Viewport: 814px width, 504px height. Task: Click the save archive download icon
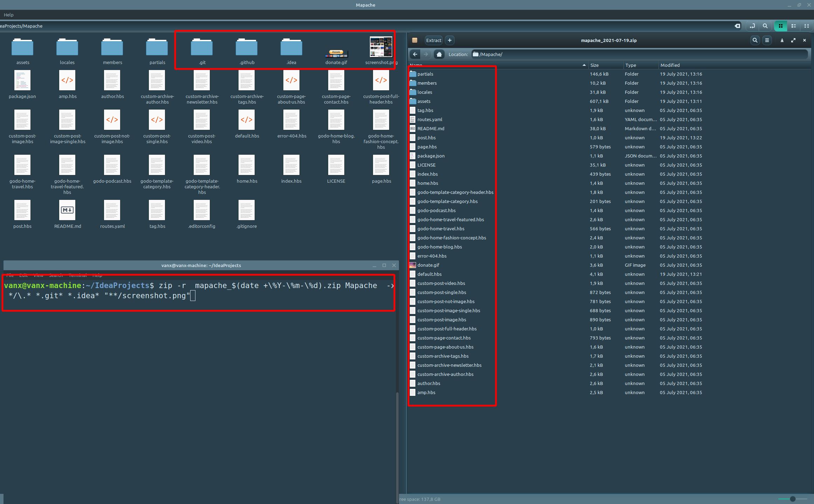tap(781, 40)
